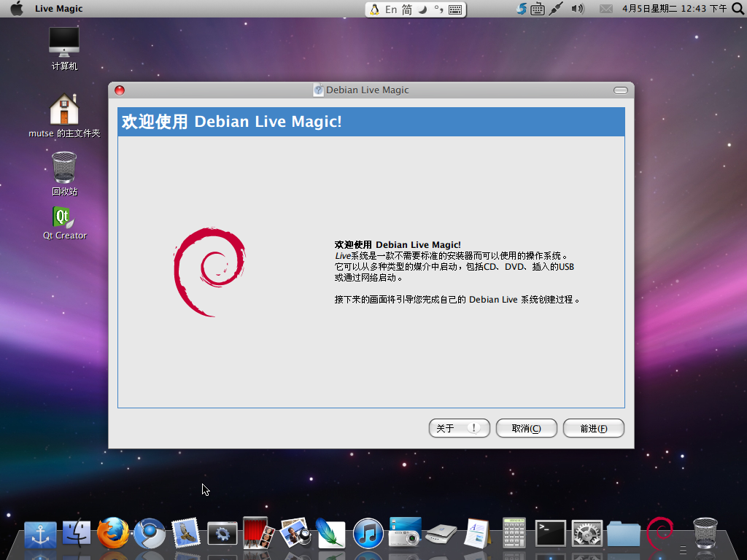
Task: Open Firefox from the dock
Action: [x=113, y=533]
